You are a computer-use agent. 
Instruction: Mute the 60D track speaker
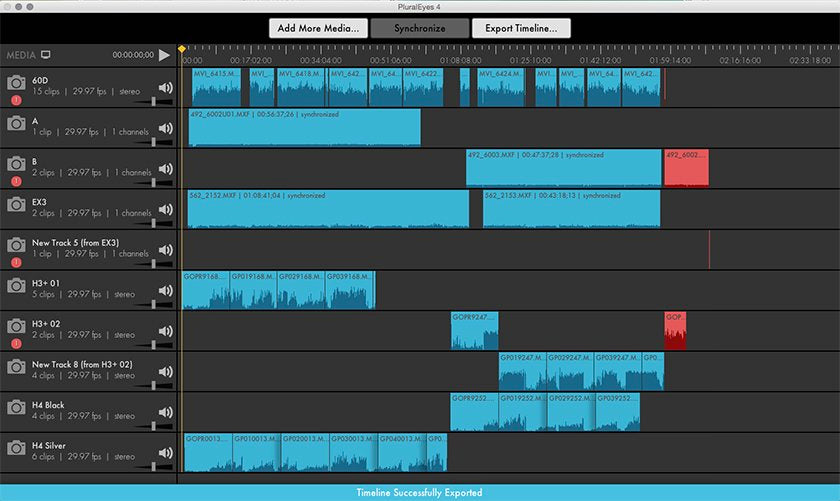click(166, 88)
